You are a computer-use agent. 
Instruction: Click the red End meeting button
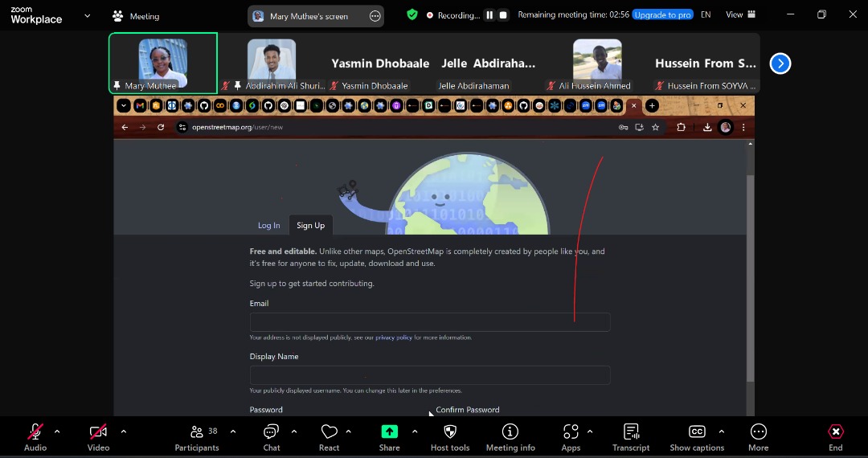pyautogui.click(x=836, y=438)
